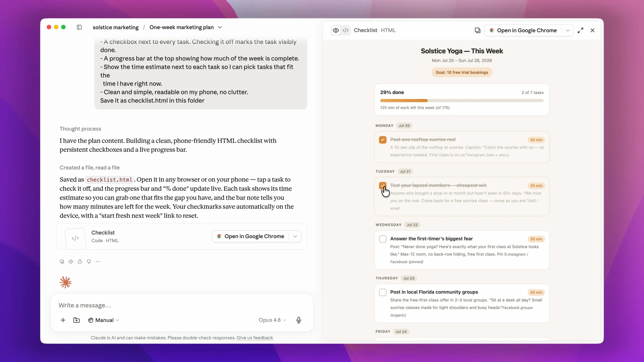
Task: Uncheck Post one rooftop sunrise reel
Action: tap(383, 140)
